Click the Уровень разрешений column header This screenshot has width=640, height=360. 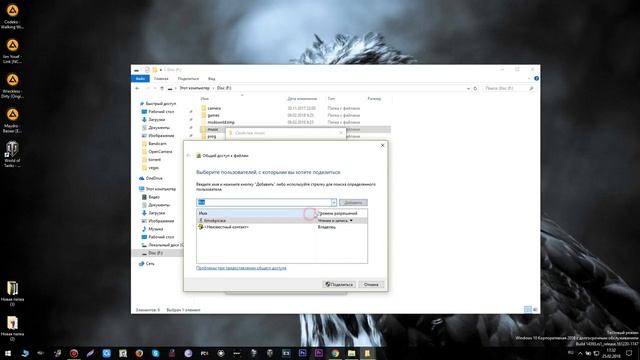tap(338, 213)
